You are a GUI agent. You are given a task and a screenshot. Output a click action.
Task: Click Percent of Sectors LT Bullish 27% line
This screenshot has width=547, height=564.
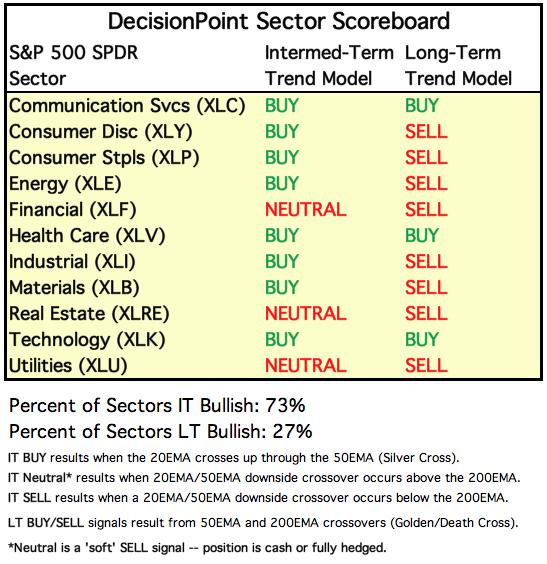coord(160,432)
